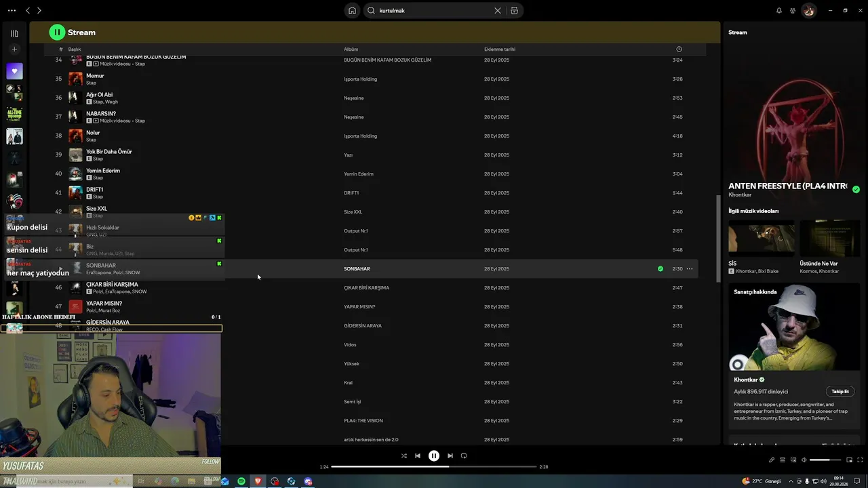This screenshot has height=488, width=868.
Task: Follow Khontkar with Takip Et button
Action: click(x=840, y=392)
